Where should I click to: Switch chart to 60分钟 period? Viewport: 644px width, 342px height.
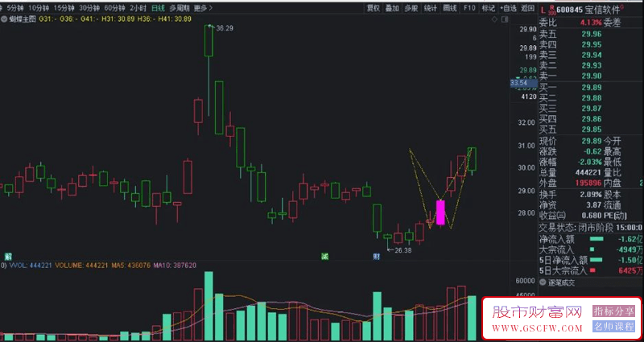coord(114,8)
